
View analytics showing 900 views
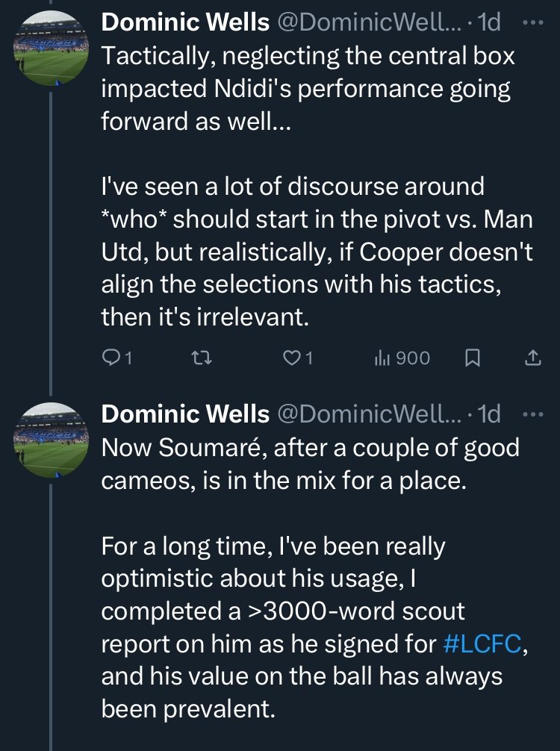402,358
